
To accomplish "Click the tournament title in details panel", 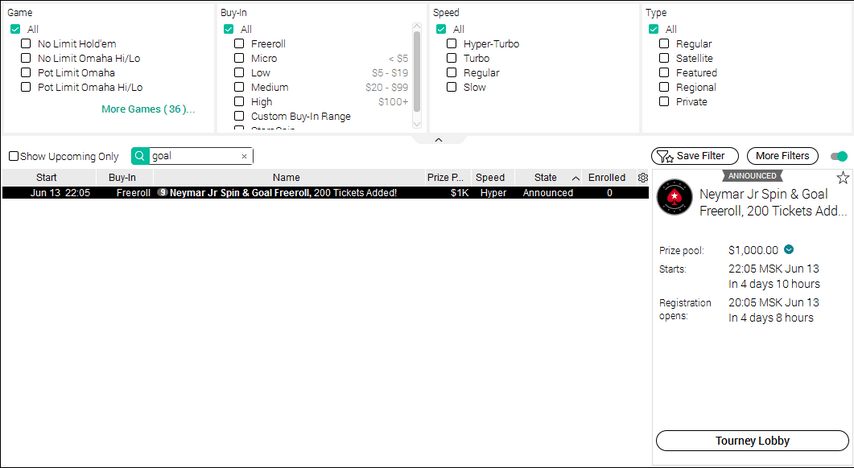I will 773,203.
